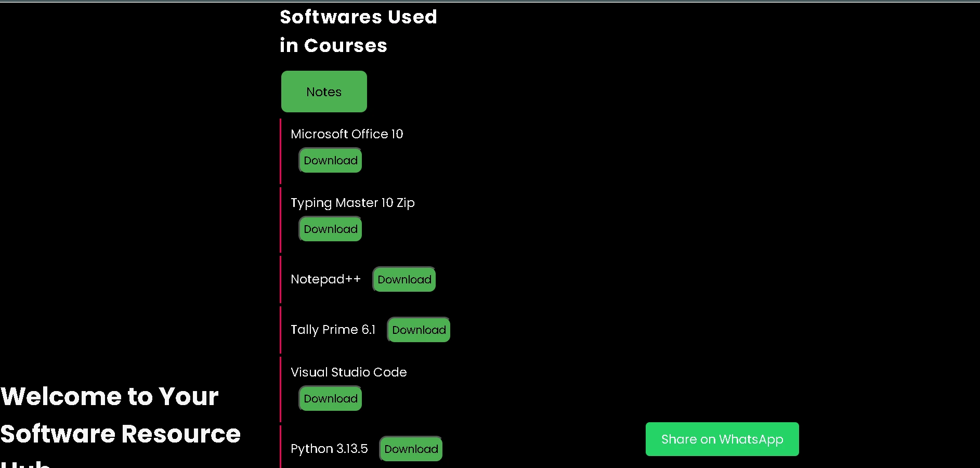Click the Softwares Used in Courses heading
Viewport: 980px width, 468px height.
(x=358, y=31)
